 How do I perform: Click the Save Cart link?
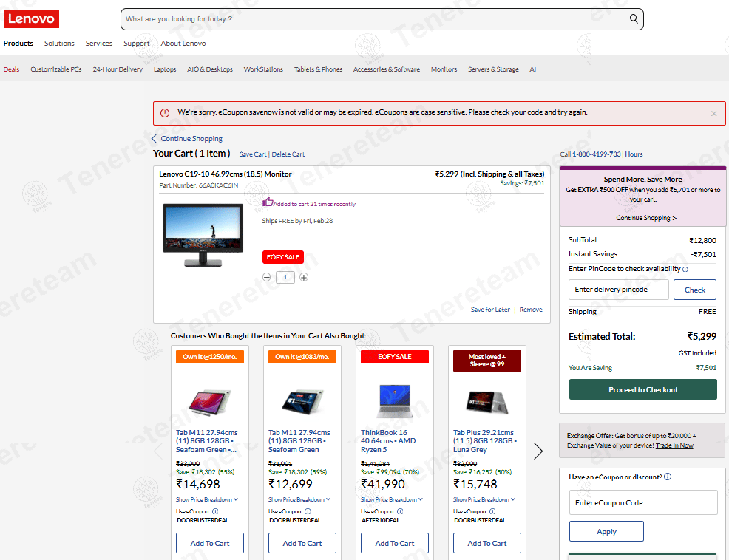point(253,154)
